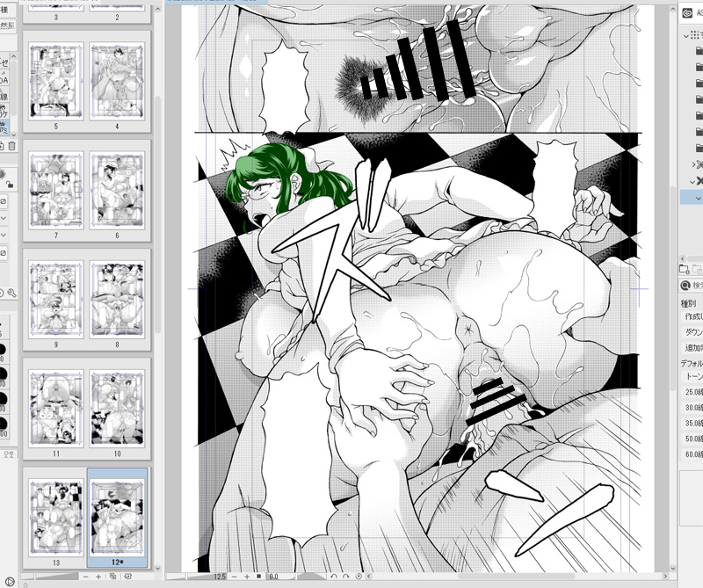Select the 30.0% tone tag

click(692, 407)
